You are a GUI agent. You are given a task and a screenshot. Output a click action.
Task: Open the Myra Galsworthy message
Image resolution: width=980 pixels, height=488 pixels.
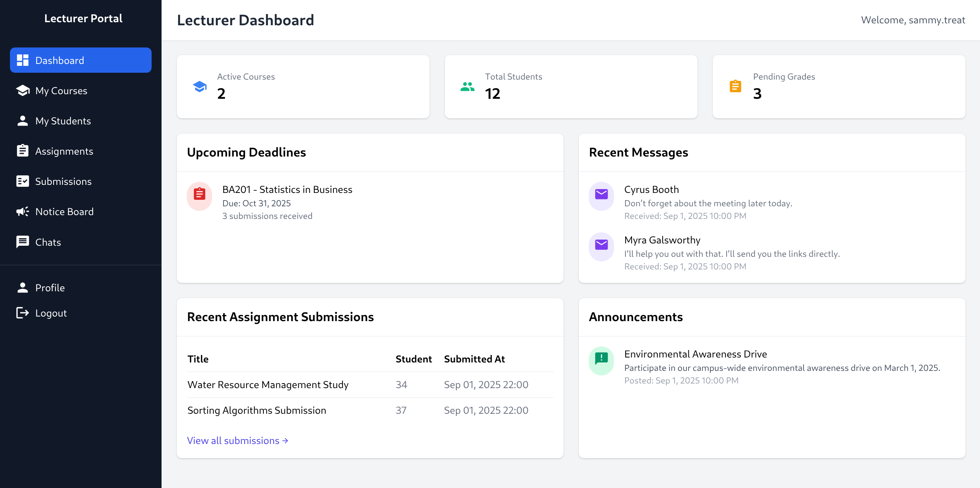point(662,240)
